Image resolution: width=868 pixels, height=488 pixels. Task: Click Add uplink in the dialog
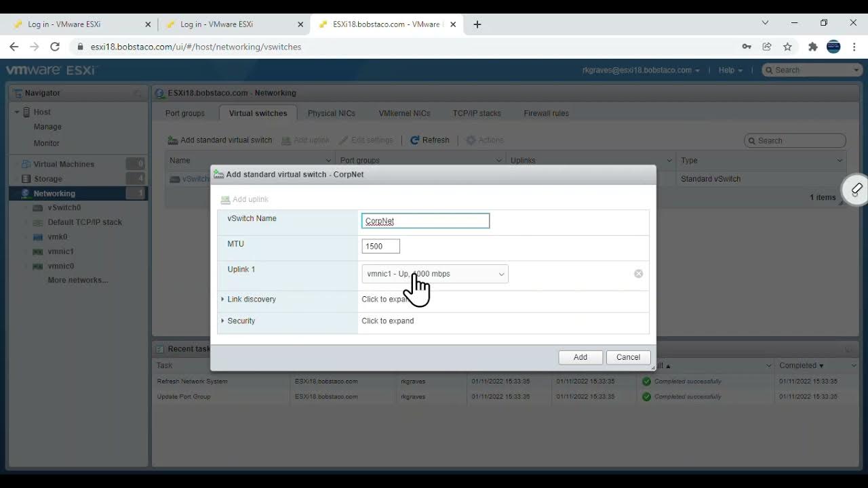(245, 199)
